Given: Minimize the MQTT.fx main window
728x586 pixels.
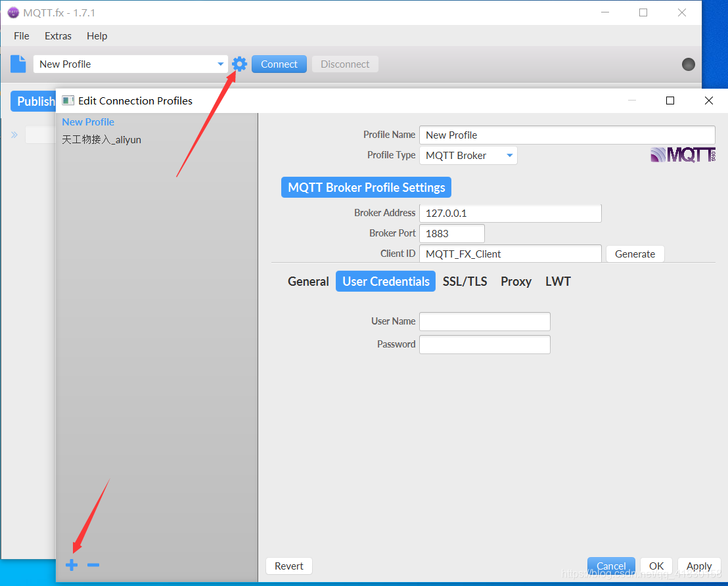Looking at the screenshot, I should 605,12.
